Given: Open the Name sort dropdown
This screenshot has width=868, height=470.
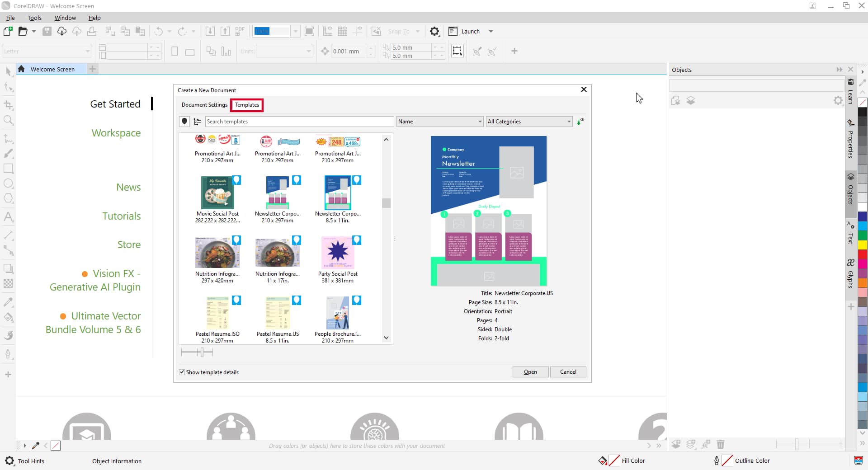Looking at the screenshot, I should tap(440, 122).
